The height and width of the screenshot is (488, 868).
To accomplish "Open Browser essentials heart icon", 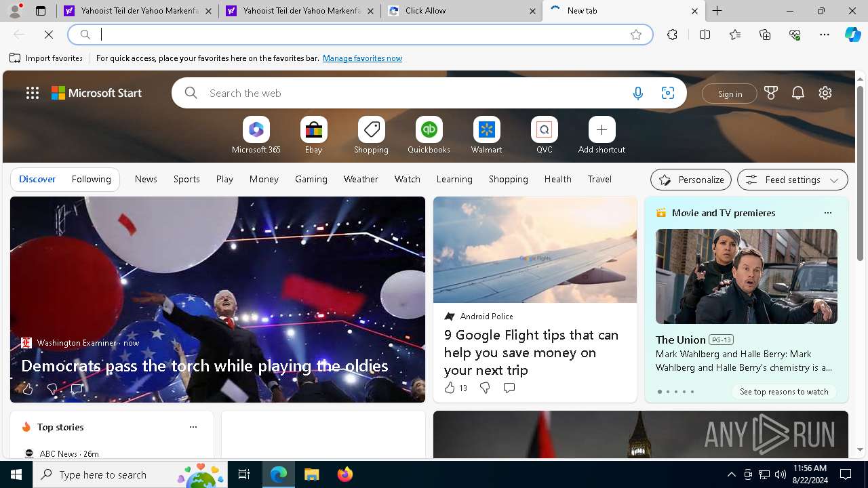I will pyautogui.click(x=795, y=35).
